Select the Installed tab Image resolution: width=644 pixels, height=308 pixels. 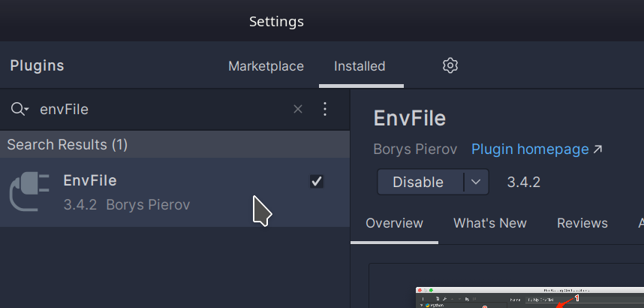(360, 66)
